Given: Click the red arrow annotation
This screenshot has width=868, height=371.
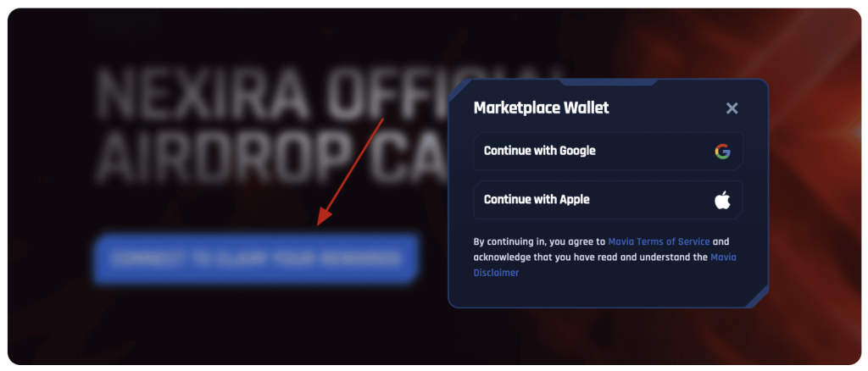Looking at the screenshot, I should pos(350,173).
